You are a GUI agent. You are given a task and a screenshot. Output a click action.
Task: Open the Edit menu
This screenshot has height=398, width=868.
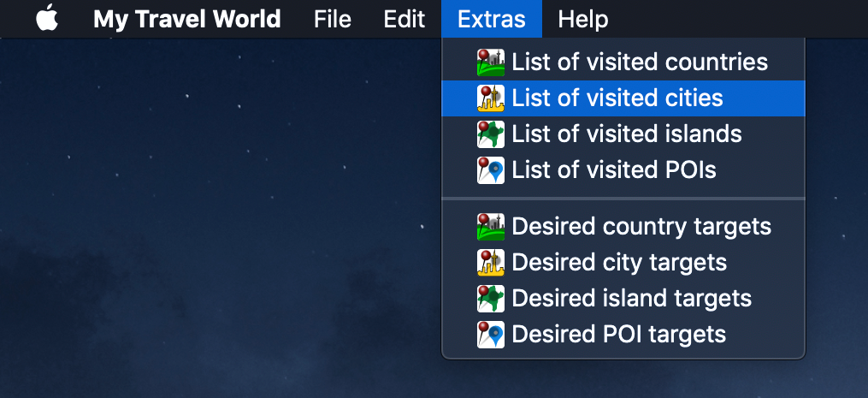pyautogui.click(x=404, y=20)
